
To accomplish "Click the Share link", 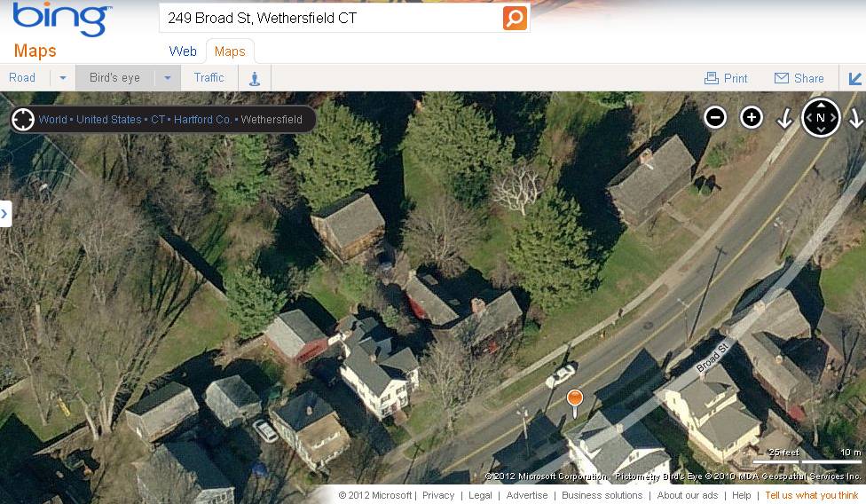I will pyautogui.click(x=799, y=78).
